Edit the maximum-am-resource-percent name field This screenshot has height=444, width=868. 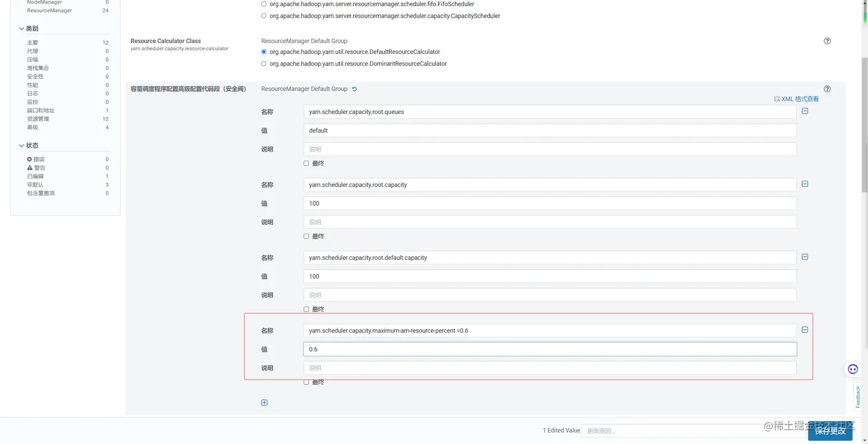click(550, 330)
